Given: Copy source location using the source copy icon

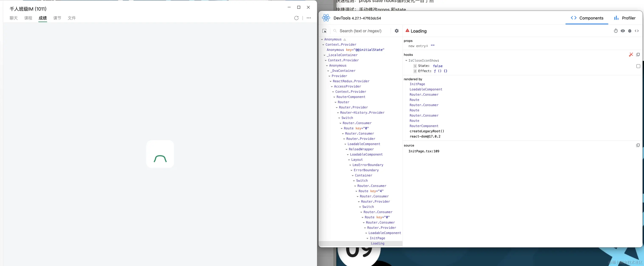Looking at the screenshot, I should 638,145.
